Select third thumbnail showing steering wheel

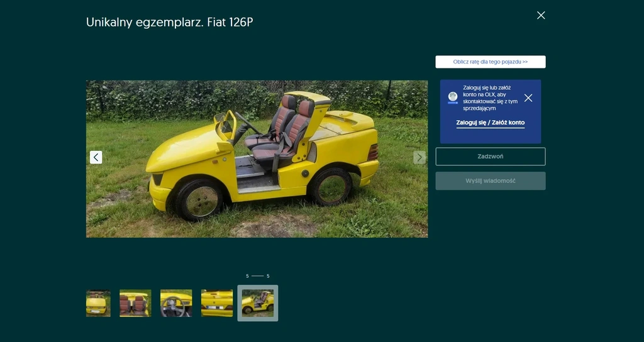tap(176, 303)
